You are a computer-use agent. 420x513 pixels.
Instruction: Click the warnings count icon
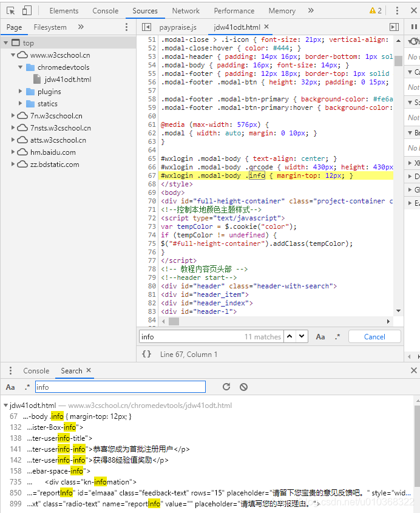pos(375,11)
